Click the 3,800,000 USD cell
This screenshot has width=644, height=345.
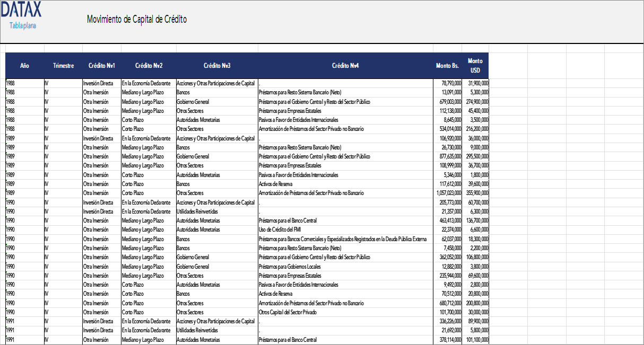(x=475, y=267)
